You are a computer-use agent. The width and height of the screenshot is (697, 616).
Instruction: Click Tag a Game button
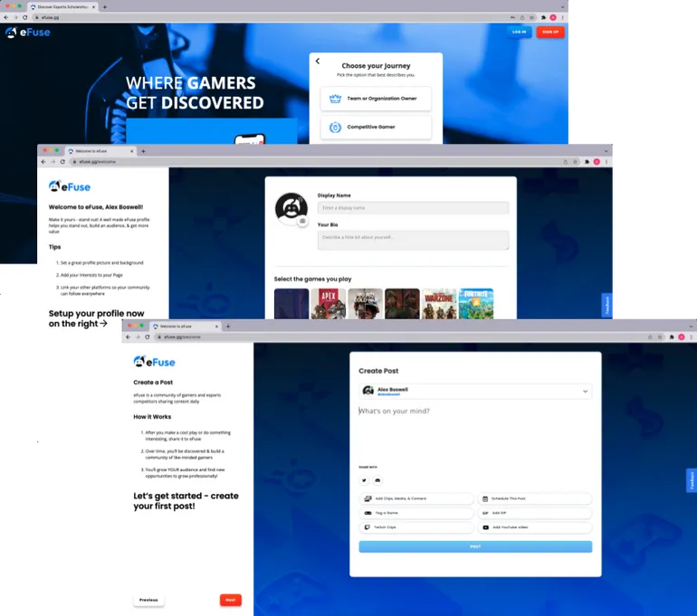pos(416,513)
